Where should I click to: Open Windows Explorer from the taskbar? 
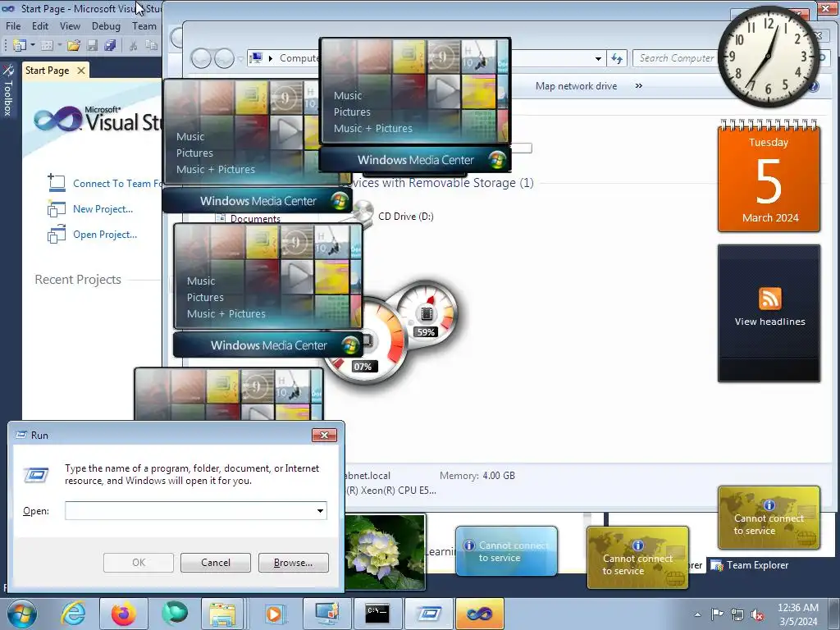pos(222,614)
